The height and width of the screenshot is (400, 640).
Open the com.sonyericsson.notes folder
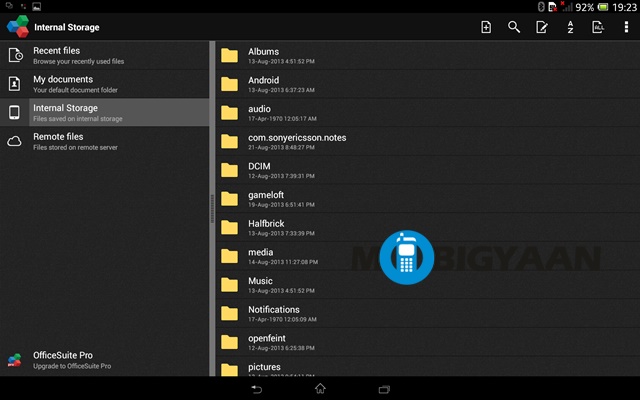428,141
